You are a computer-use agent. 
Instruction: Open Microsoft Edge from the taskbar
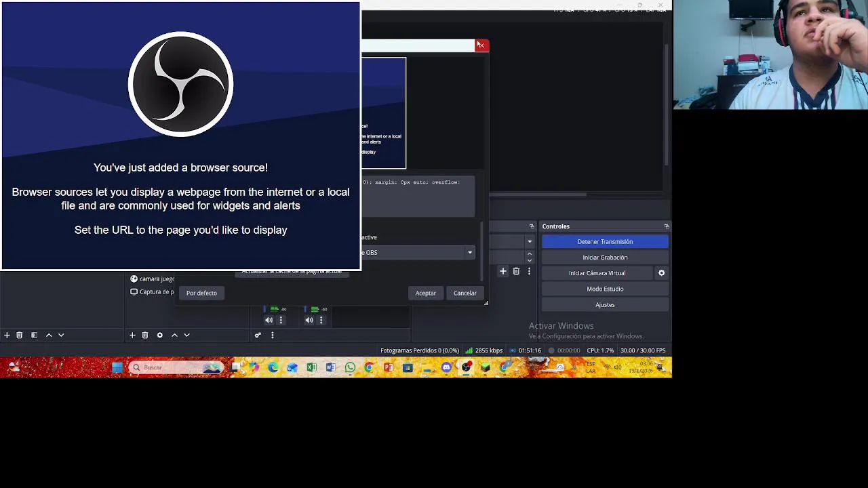click(273, 367)
